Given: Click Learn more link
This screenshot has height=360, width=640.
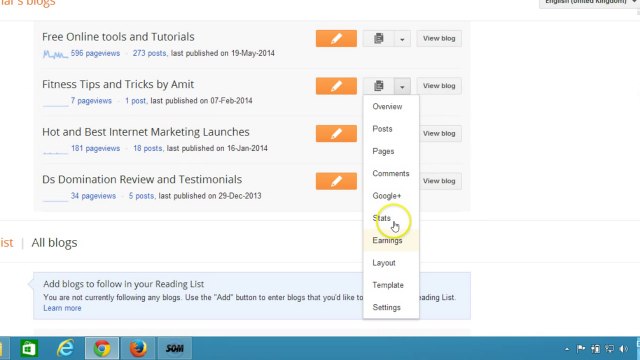Looking at the screenshot, I should point(62,308).
